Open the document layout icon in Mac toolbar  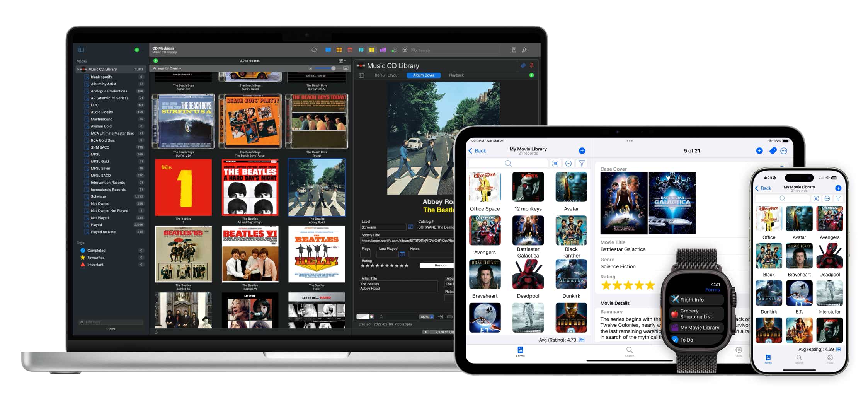514,50
